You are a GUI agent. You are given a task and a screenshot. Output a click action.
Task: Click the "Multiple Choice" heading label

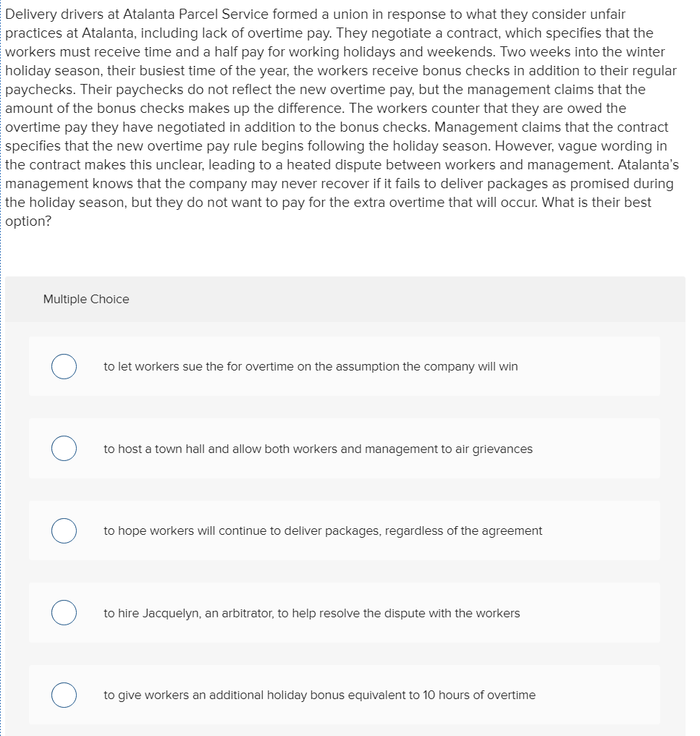coord(86,299)
